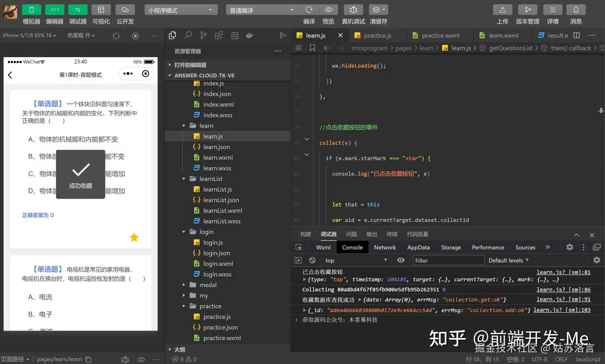Open the visualization tool (可视化)
The image size is (605, 364).
point(101,10)
